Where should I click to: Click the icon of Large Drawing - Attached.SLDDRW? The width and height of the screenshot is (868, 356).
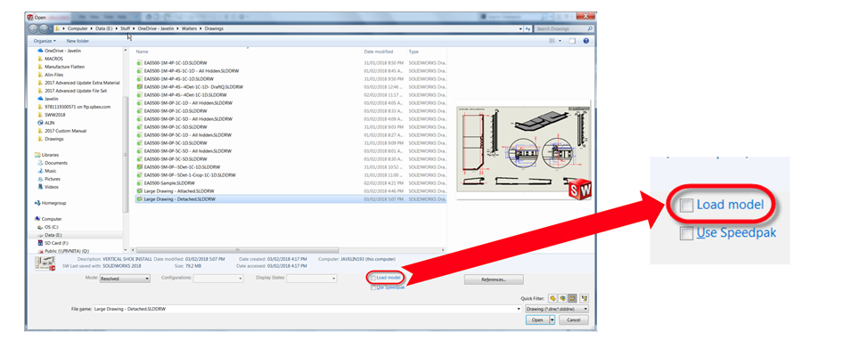pos(140,190)
